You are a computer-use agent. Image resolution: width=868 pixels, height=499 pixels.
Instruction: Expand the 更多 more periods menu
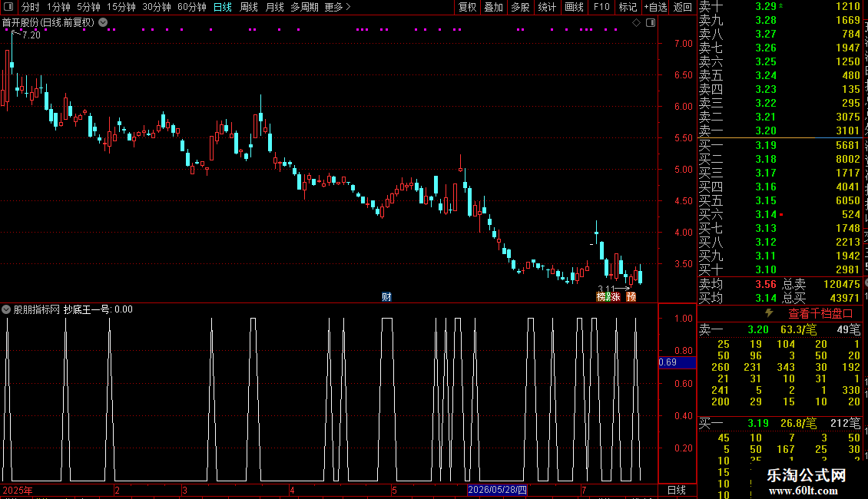[x=338, y=7]
